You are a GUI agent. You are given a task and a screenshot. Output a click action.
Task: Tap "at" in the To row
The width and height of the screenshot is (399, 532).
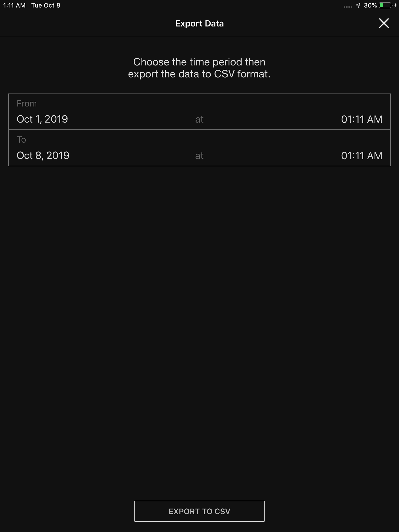[x=199, y=156]
